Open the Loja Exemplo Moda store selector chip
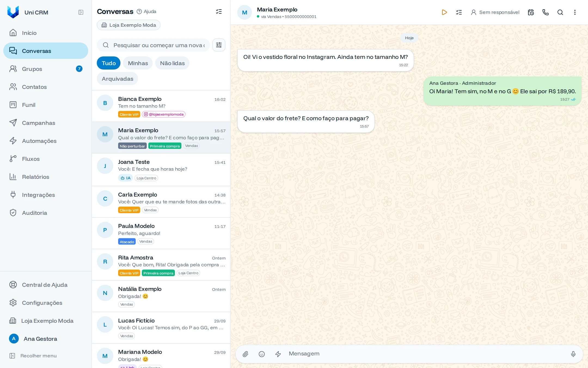The height and width of the screenshot is (368, 588). pyautogui.click(x=128, y=25)
